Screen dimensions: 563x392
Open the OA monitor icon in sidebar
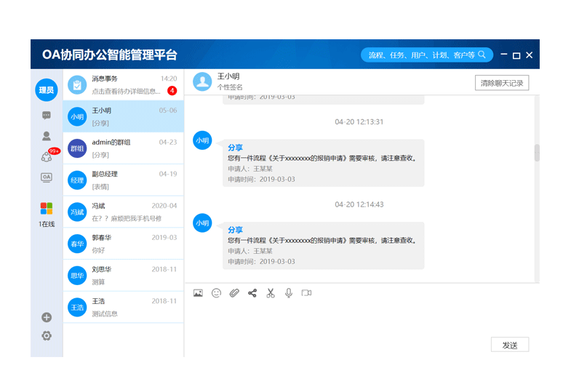pos(47,177)
